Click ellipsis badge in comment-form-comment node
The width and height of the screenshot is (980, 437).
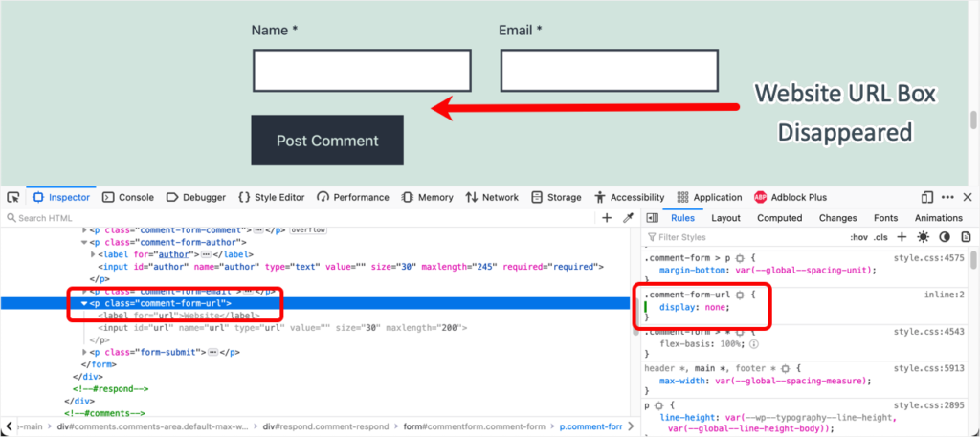[x=258, y=230]
